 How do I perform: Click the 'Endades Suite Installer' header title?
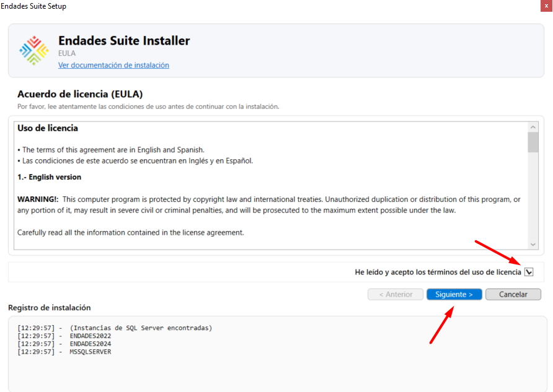tap(124, 41)
